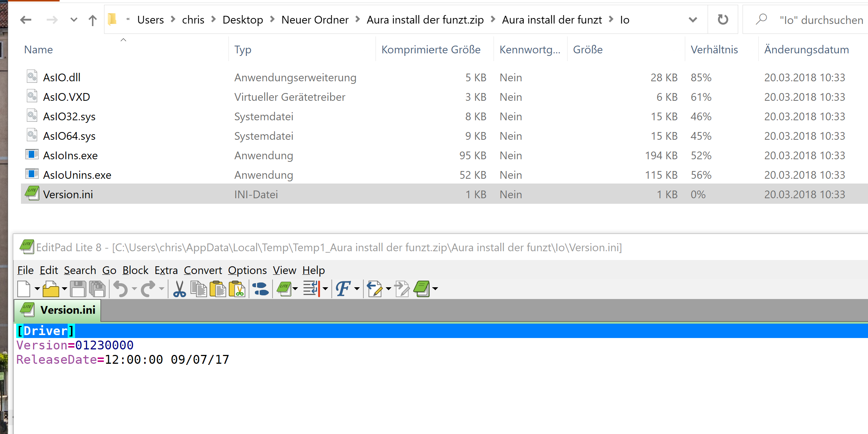Image resolution: width=868 pixels, height=434 pixels.
Task: Open the Convert menu
Action: pyautogui.click(x=203, y=270)
